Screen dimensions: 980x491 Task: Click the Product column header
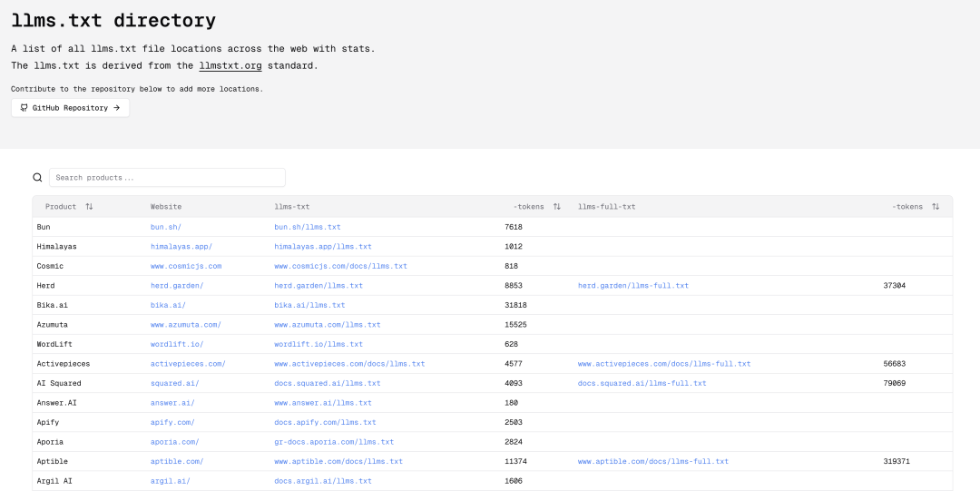61,206
